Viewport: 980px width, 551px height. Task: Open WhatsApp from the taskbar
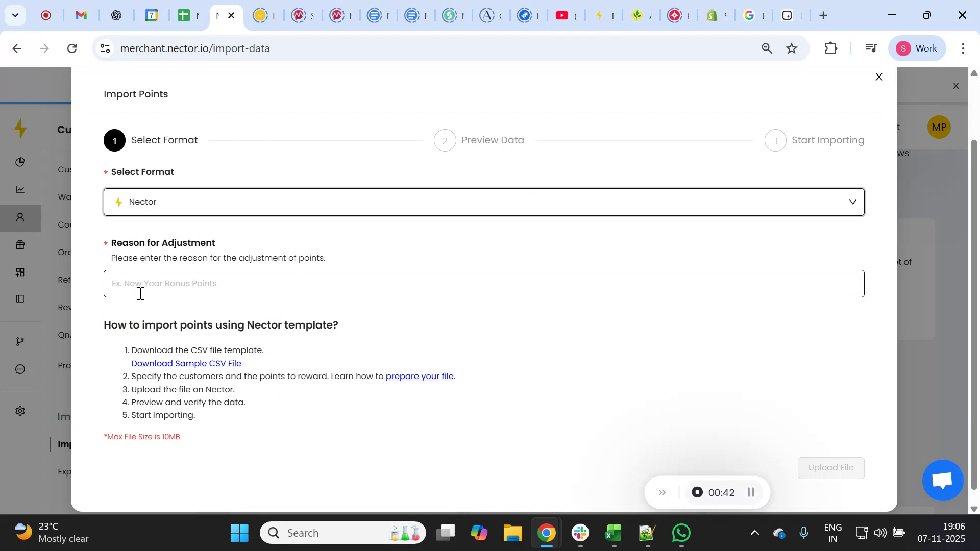681,532
